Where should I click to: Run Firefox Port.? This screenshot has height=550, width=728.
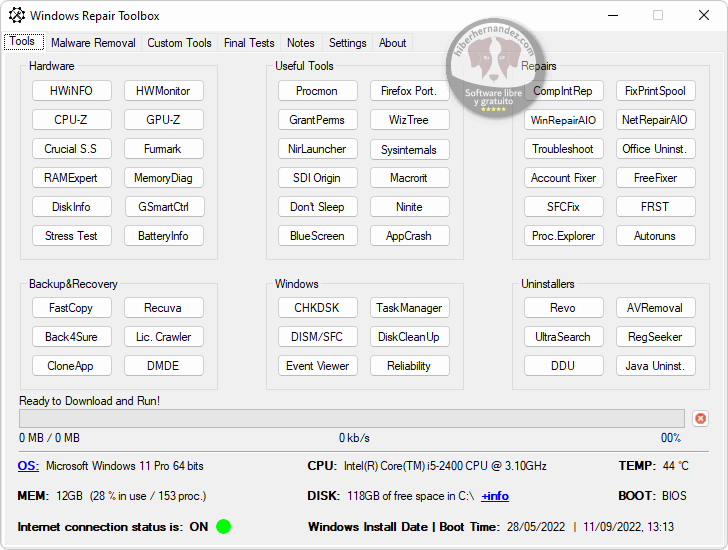tap(410, 91)
